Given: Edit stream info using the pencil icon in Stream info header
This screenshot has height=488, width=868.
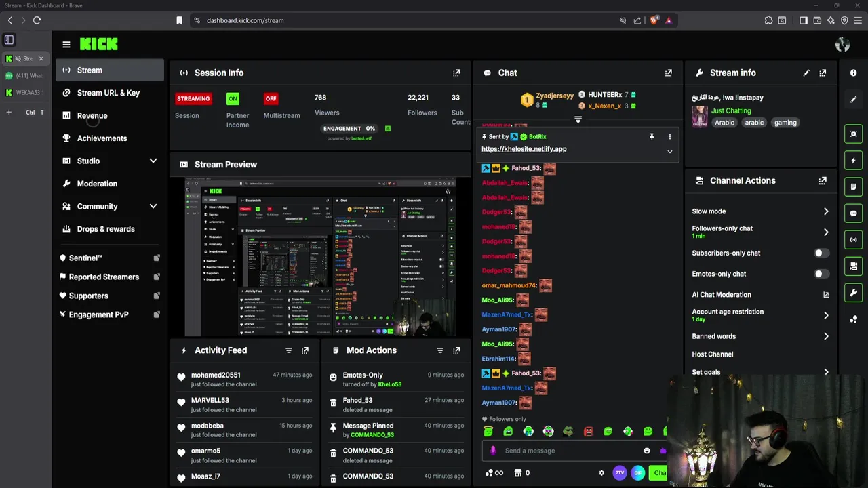Looking at the screenshot, I should 806,73.
